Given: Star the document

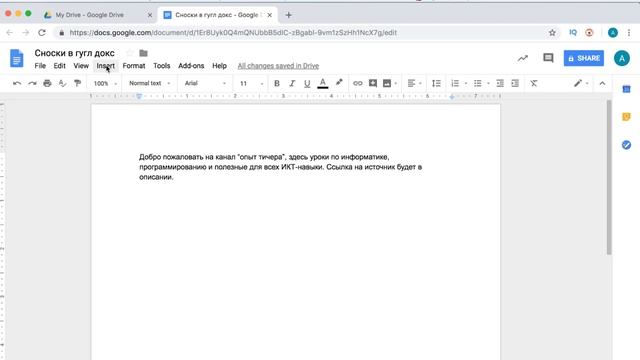Looking at the screenshot, I should pos(130,53).
